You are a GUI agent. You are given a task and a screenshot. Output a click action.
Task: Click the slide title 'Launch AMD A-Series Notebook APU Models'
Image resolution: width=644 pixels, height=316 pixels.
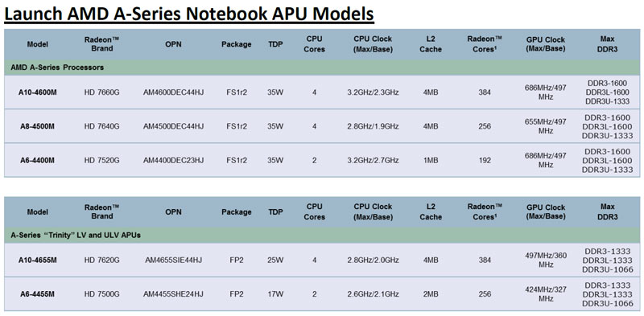(188, 14)
